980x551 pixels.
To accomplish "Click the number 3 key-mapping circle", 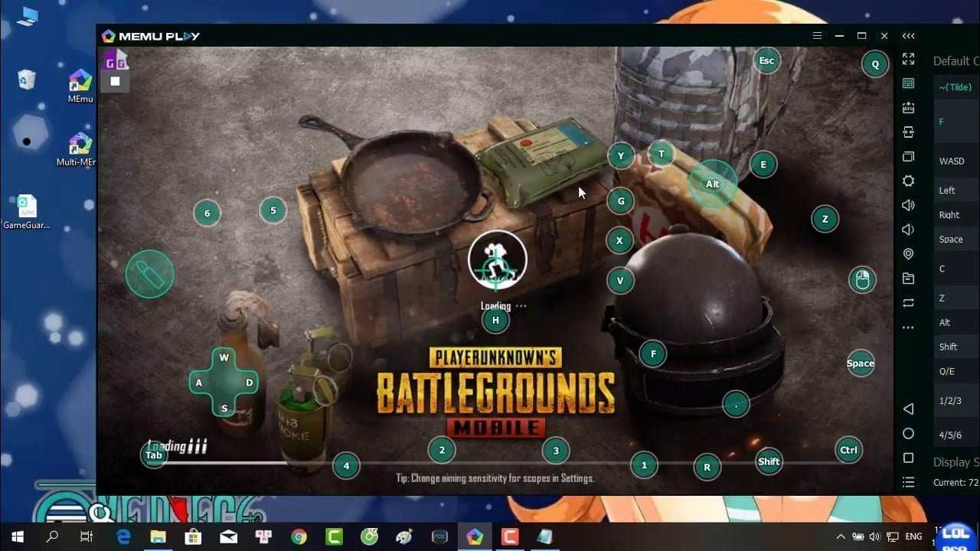I will (x=556, y=451).
